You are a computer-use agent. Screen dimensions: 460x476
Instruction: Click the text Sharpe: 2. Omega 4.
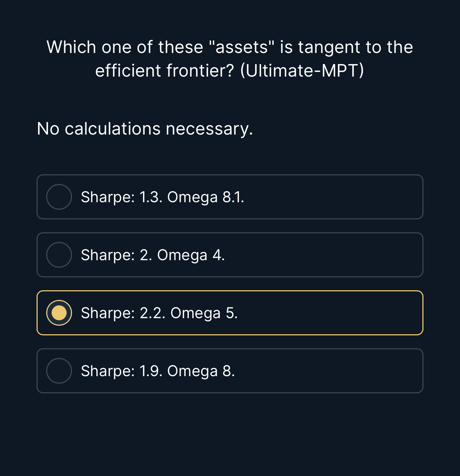click(x=153, y=255)
